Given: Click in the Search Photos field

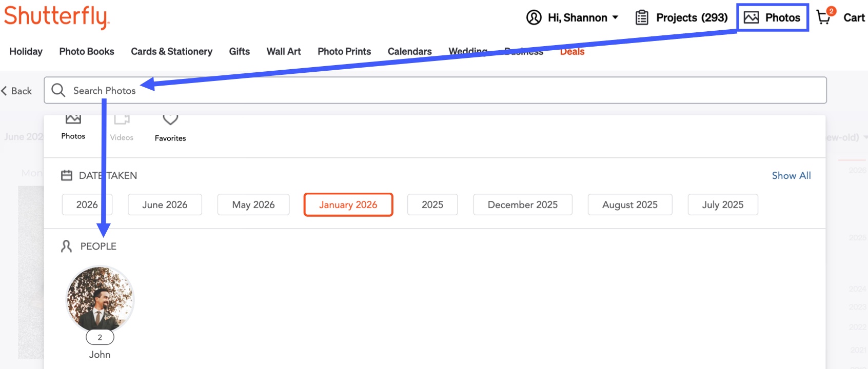Looking at the screenshot, I should [x=435, y=90].
